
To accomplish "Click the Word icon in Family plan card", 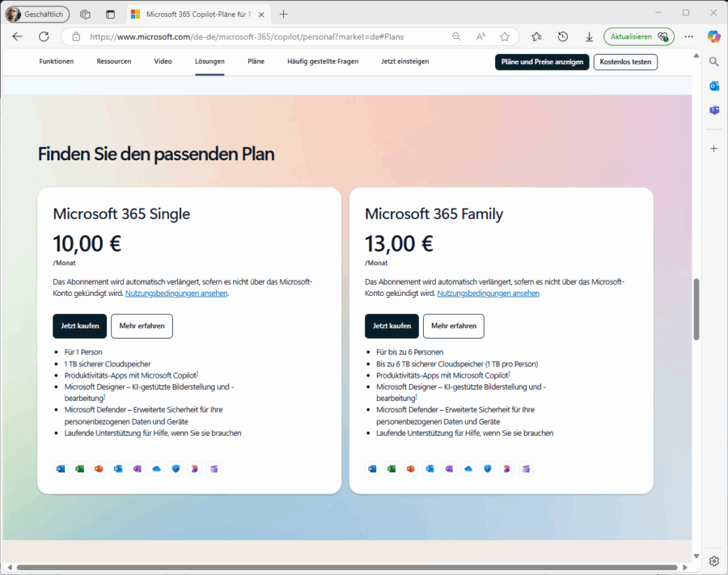I will (372, 469).
